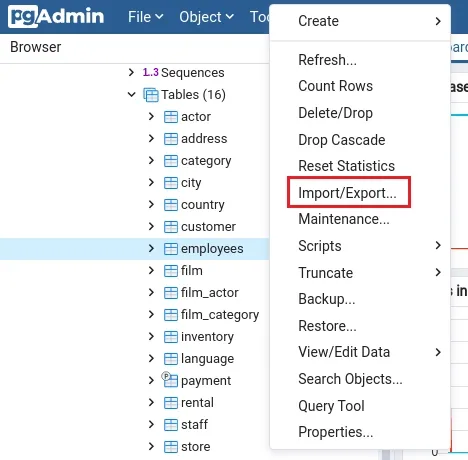Click the category table icon

[171, 161]
